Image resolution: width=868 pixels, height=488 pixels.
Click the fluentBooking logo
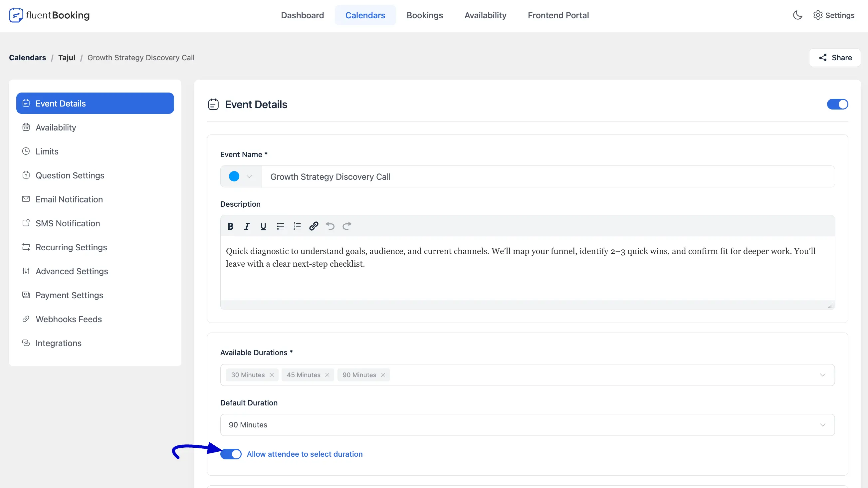click(x=50, y=15)
